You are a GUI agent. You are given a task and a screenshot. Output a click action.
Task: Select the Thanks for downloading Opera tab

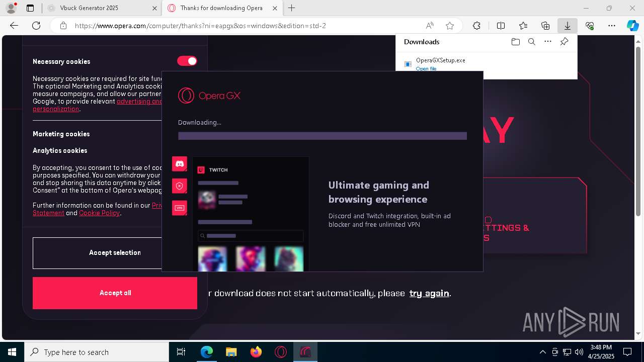(221, 8)
